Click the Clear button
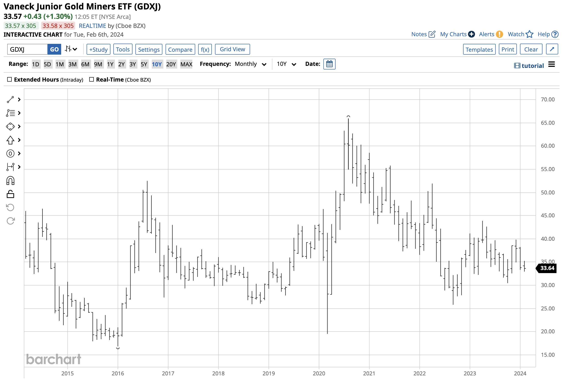Image resolution: width=578 pixels, height=392 pixels. click(531, 49)
